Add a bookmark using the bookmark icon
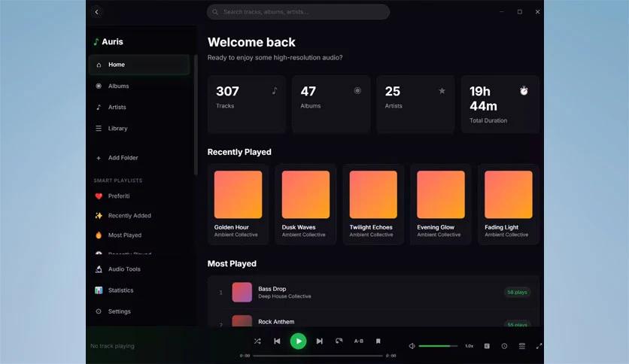 pos(378,341)
